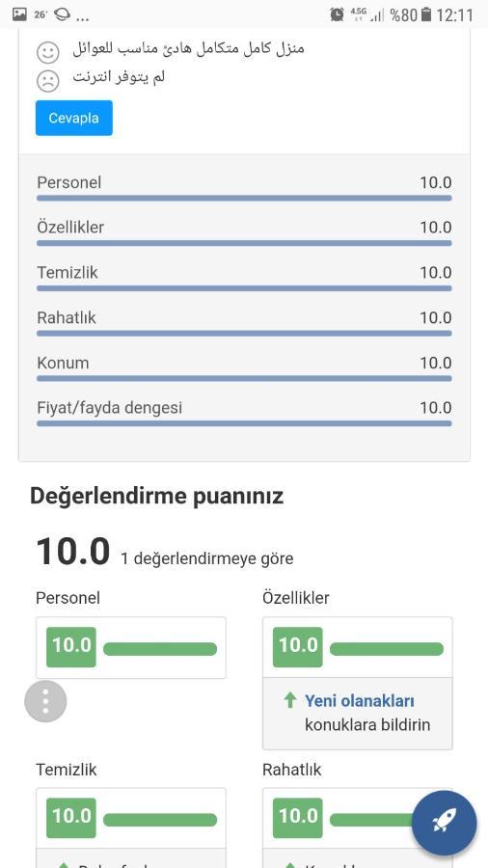Open the Yeni olanakları link
Viewport: 488px width, 868px height.
click(x=360, y=701)
